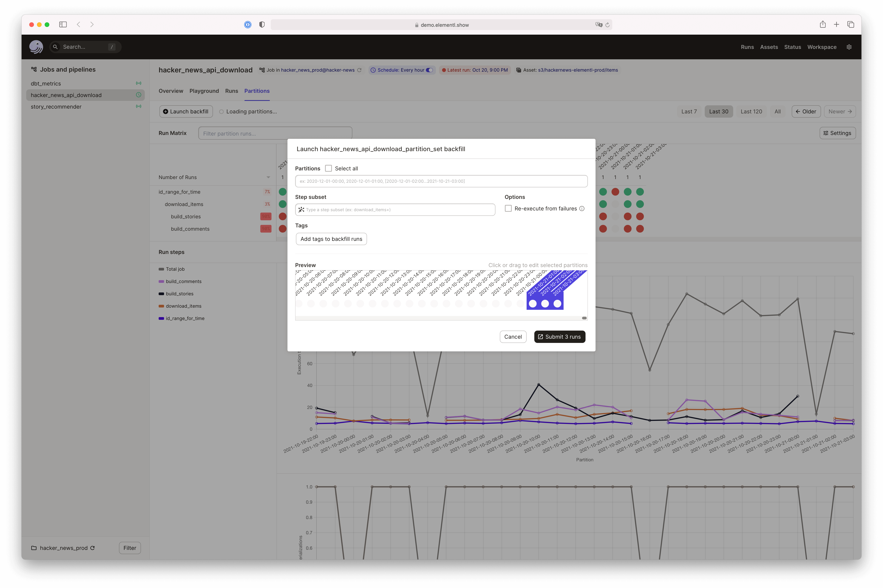Click the red status dot for build_stories first partition
This screenshot has width=883, height=588.
[x=282, y=216]
